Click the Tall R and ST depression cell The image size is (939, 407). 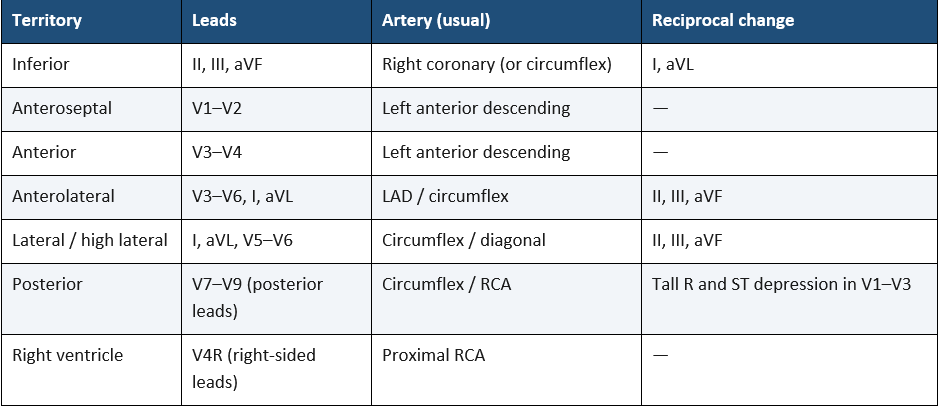pos(790,299)
